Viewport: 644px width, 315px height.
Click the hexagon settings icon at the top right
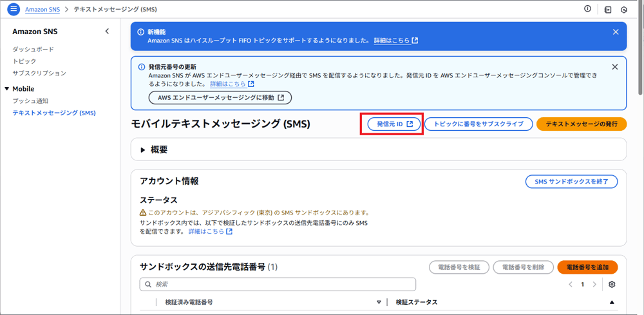(x=624, y=10)
